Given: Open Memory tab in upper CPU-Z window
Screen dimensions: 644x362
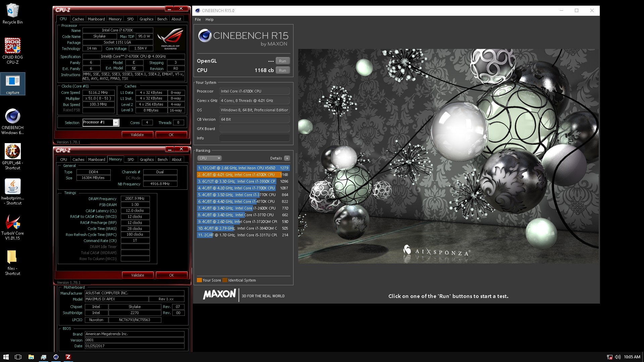Looking at the screenshot, I should pos(115,19).
